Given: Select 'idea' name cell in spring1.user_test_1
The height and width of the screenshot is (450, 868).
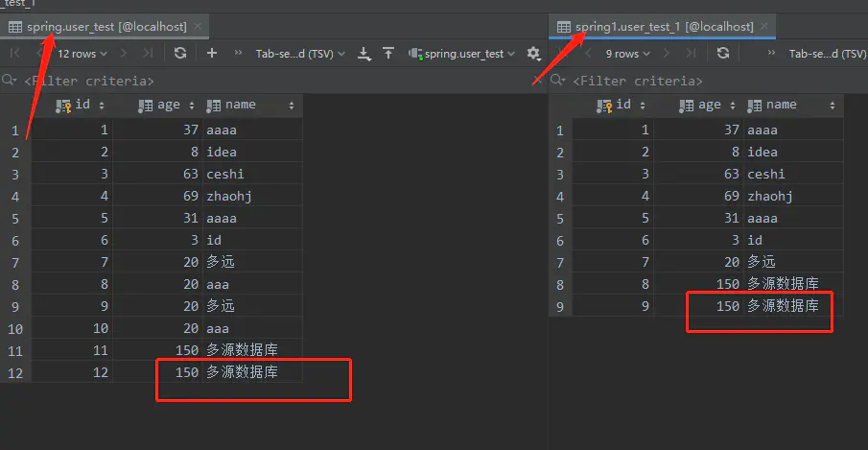Looking at the screenshot, I should (x=793, y=152).
